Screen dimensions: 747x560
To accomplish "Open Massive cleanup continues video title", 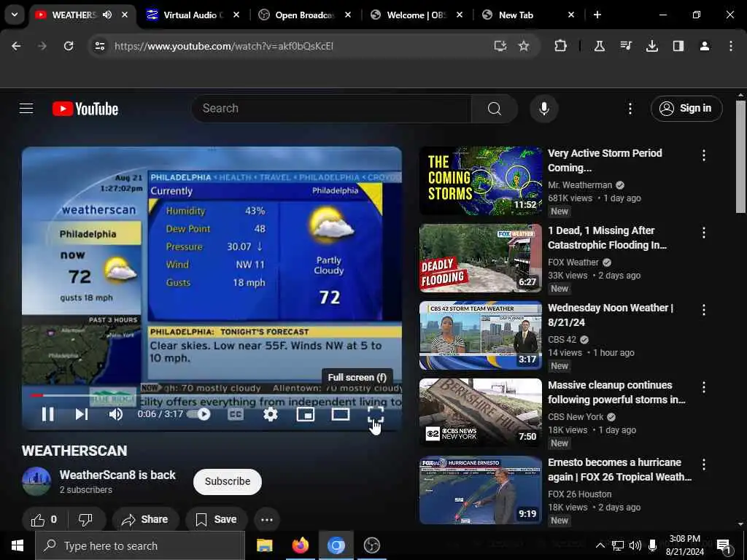I will click(x=616, y=392).
